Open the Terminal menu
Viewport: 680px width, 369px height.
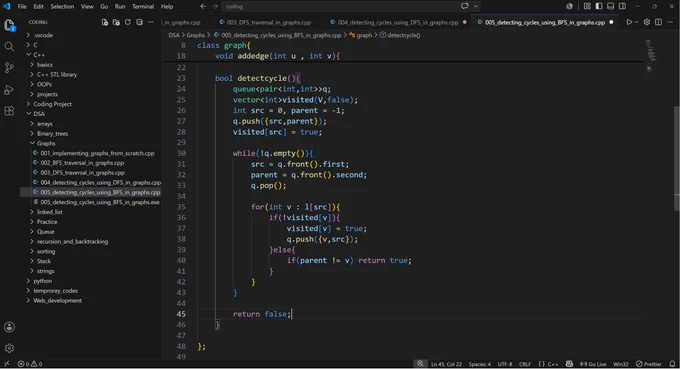click(143, 7)
